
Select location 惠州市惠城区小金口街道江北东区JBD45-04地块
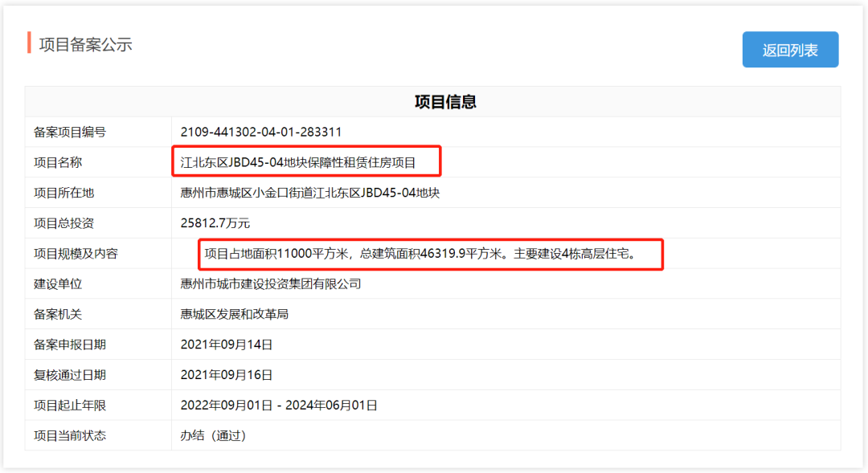click(x=310, y=193)
